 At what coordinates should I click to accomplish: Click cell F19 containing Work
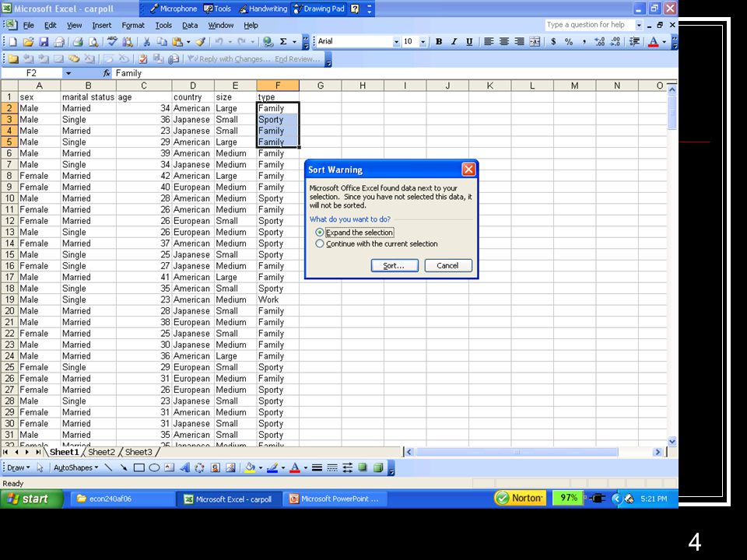[x=278, y=299]
